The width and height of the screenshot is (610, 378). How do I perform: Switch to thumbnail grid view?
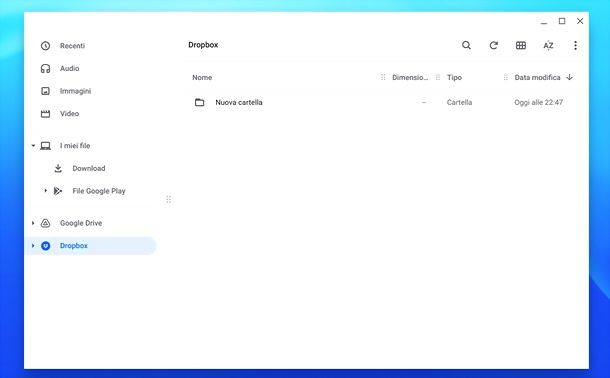click(x=521, y=45)
